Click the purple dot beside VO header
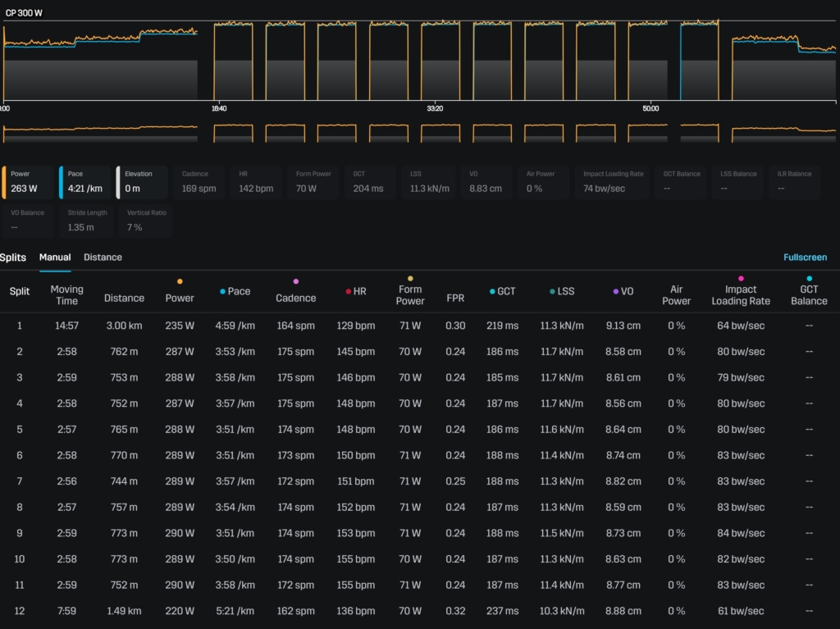 click(615, 291)
